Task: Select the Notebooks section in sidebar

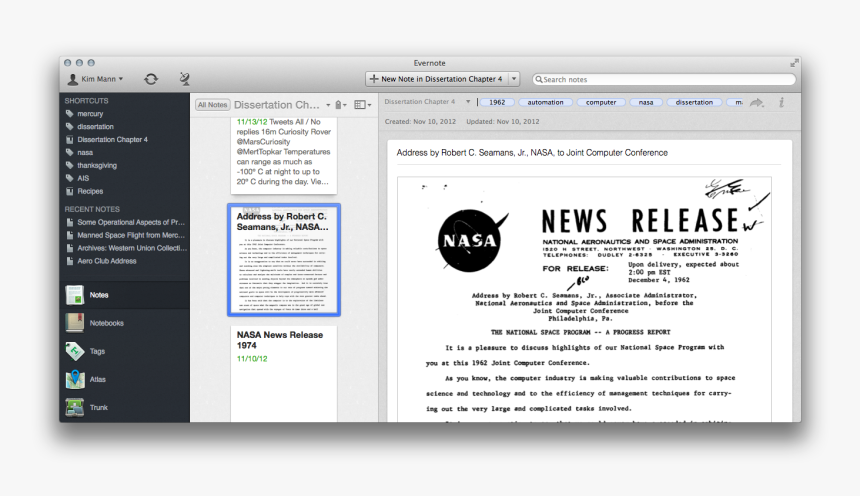Action: point(125,323)
